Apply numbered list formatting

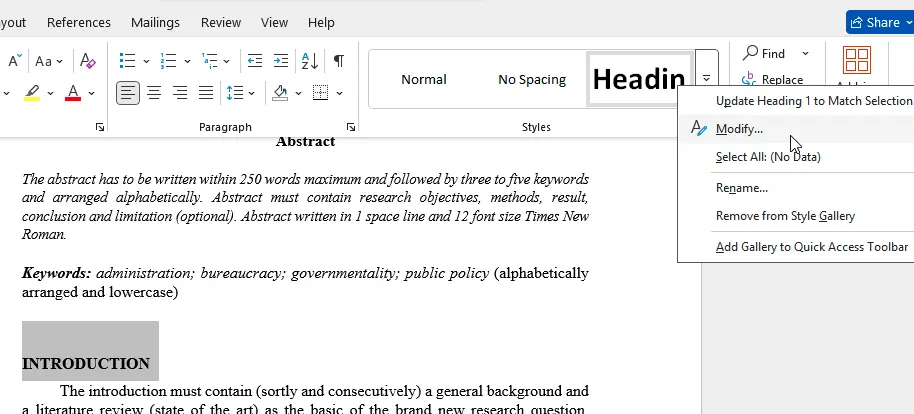click(169, 61)
